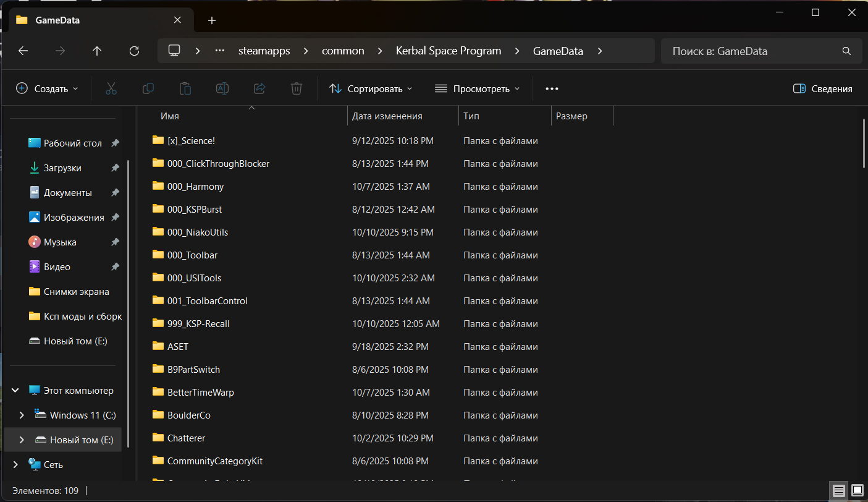
Task: Open Изображения in the sidebar
Action: coord(65,218)
